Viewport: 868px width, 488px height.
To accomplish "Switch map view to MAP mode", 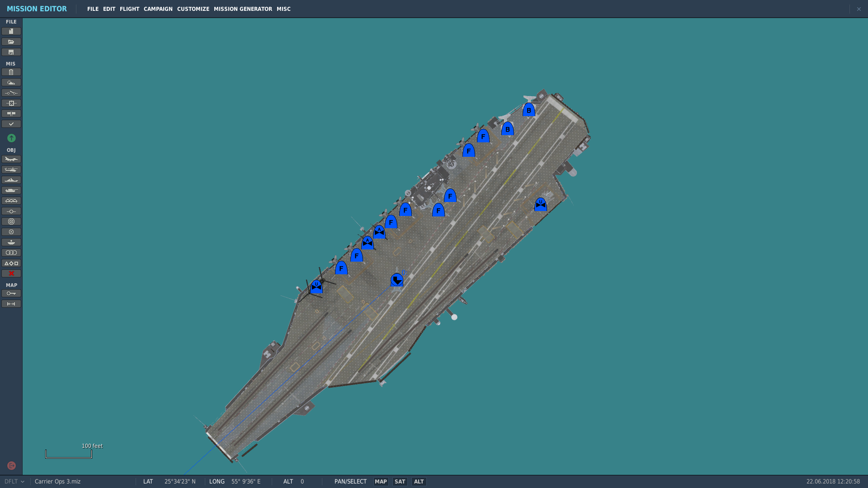I will pyautogui.click(x=381, y=482).
